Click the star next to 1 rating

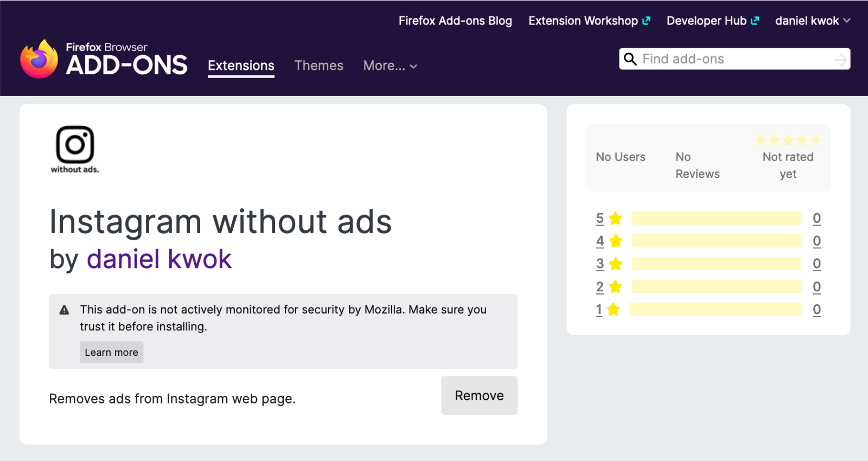tap(613, 309)
